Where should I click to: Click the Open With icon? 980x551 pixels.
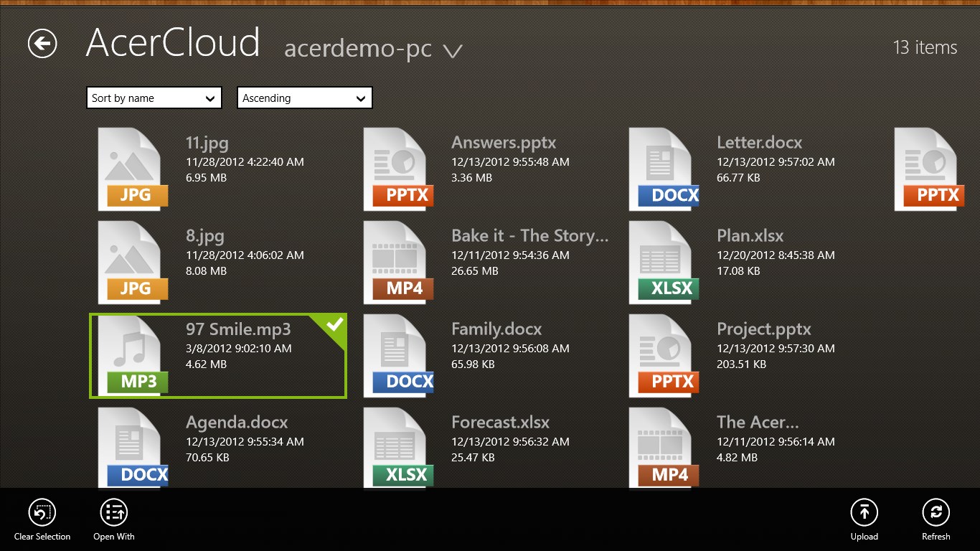(x=114, y=512)
